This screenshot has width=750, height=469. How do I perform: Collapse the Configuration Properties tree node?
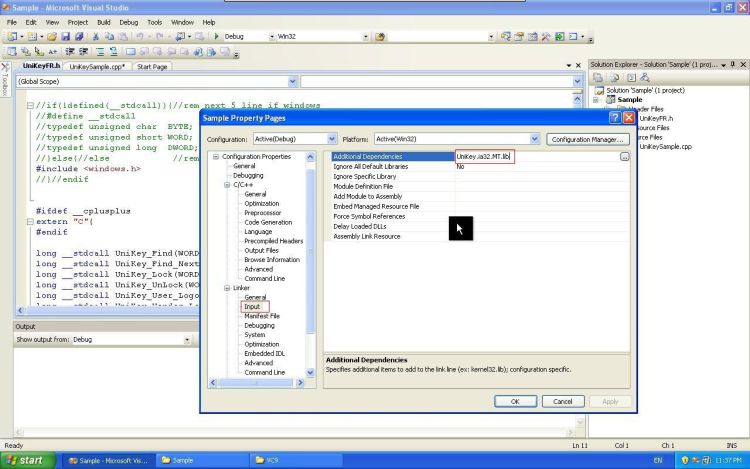(216, 157)
